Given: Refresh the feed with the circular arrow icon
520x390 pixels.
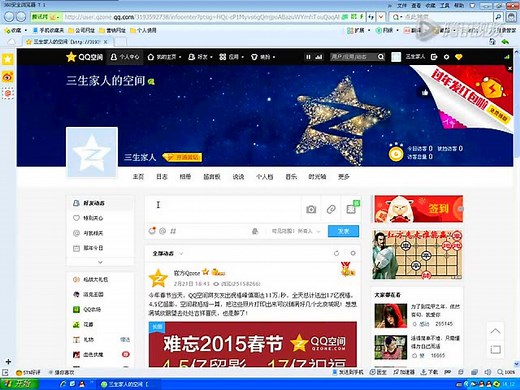Looking at the screenshot, I should (336, 254).
